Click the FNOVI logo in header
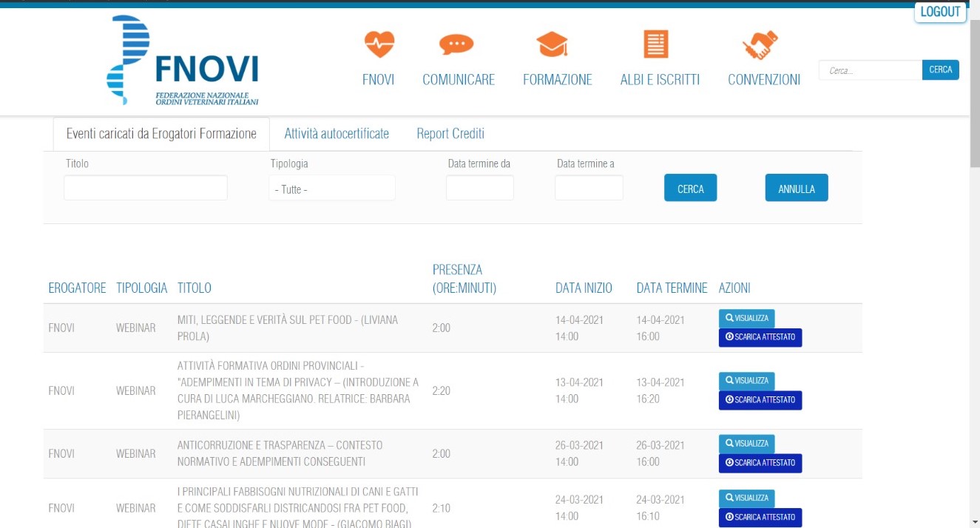The width and height of the screenshot is (980, 528). click(x=184, y=61)
